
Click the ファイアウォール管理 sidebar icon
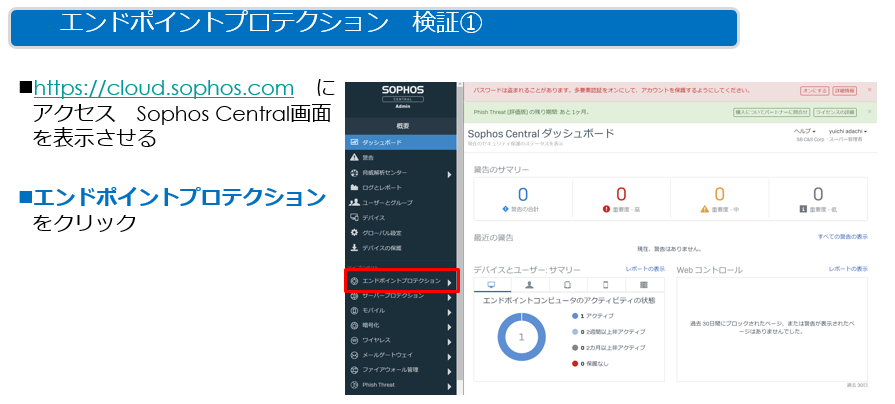354,370
